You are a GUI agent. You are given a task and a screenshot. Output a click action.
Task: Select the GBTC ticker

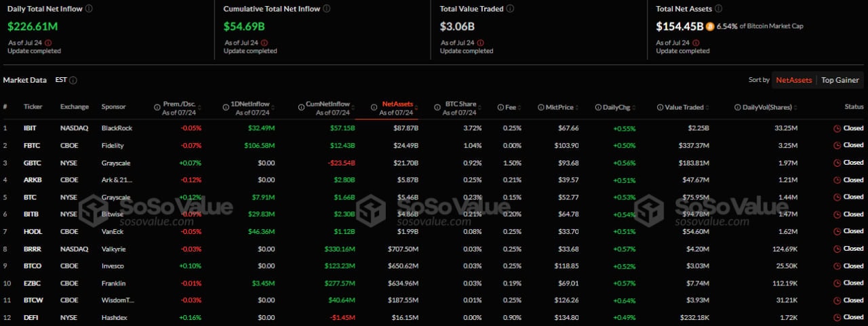pos(32,163)
